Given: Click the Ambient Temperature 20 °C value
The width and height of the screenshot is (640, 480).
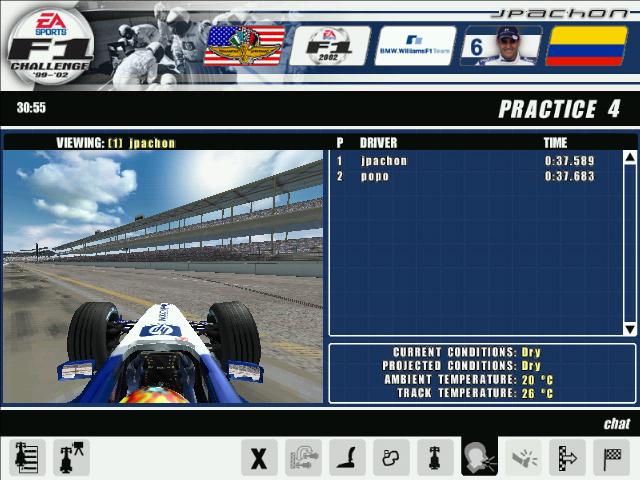Looking at the screenshot, I should tap(537, 380).
